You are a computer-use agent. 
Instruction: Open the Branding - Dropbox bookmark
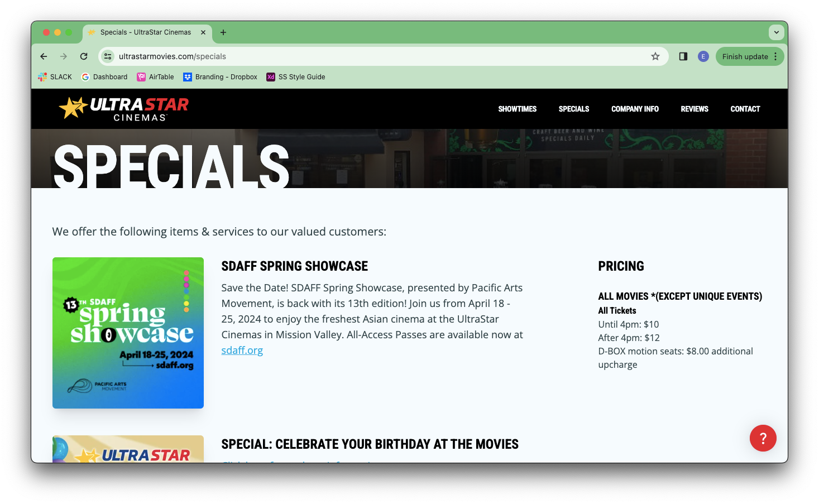coord(221,77)
